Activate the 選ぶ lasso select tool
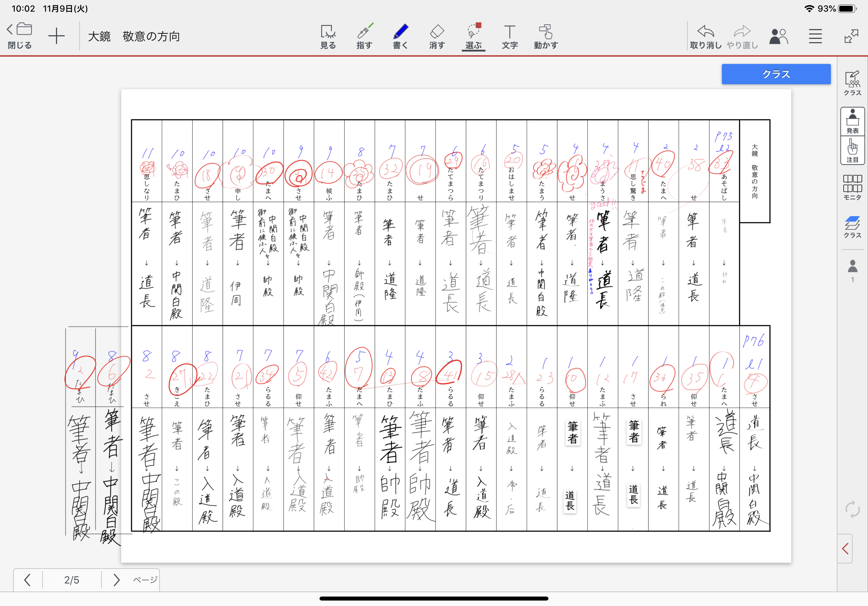The height and width of the screenshot is (606, 868). pyautogui.click(x=473, y=37)
